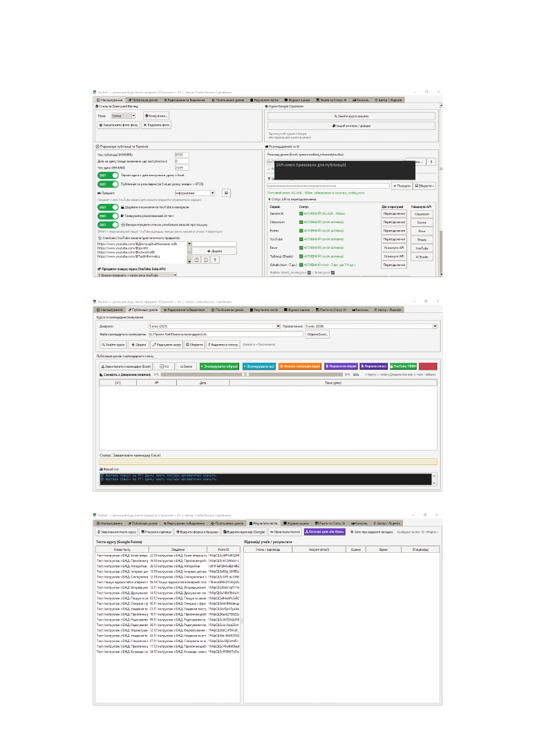Toggle Авто при відкритті вкладки checkbox

(x=371, y=532)
